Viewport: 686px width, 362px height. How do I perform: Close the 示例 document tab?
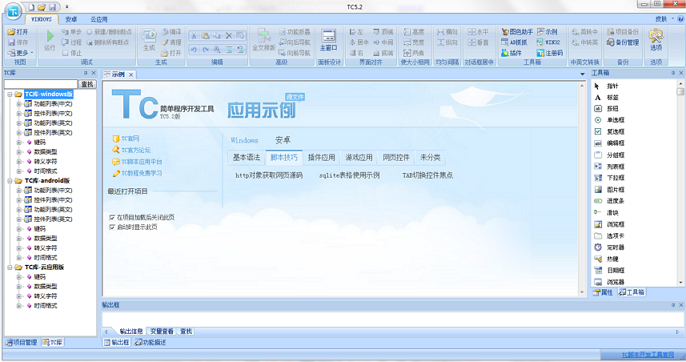131,75
